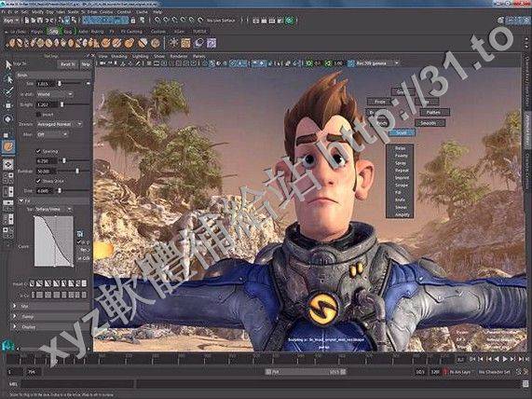Click the snowflake Freeze icon on the sculpting shelf
This screenshot has width=532, height=399.
coord(173,43)
